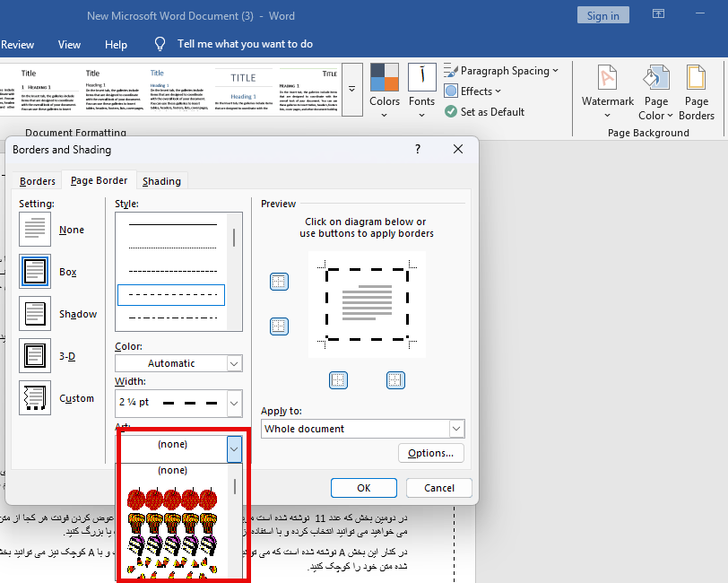Viewport: 728px width, 583px height.
Task: Click the Tell me lightbulb icon
Action: 160,44
